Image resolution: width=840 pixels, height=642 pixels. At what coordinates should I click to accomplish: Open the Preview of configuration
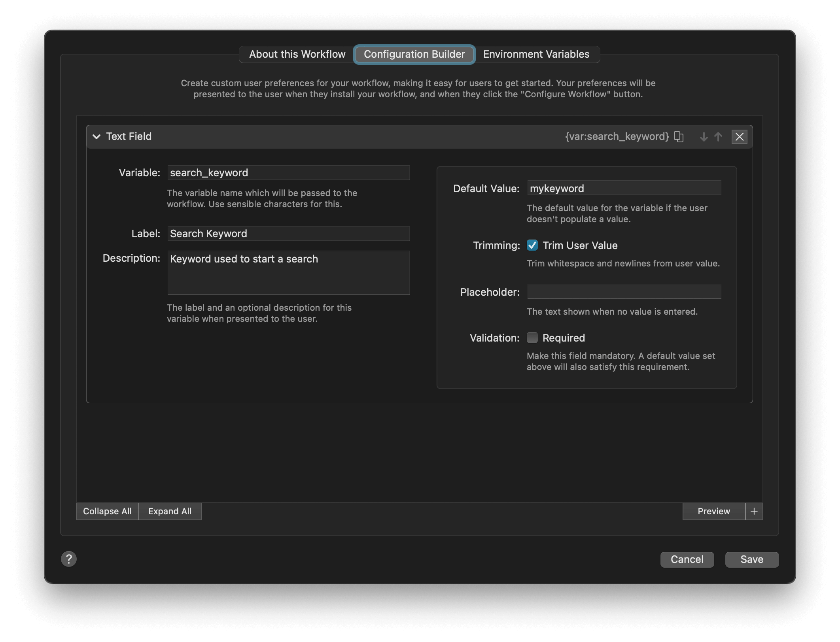pyautogui.click(x=713, y=511)
